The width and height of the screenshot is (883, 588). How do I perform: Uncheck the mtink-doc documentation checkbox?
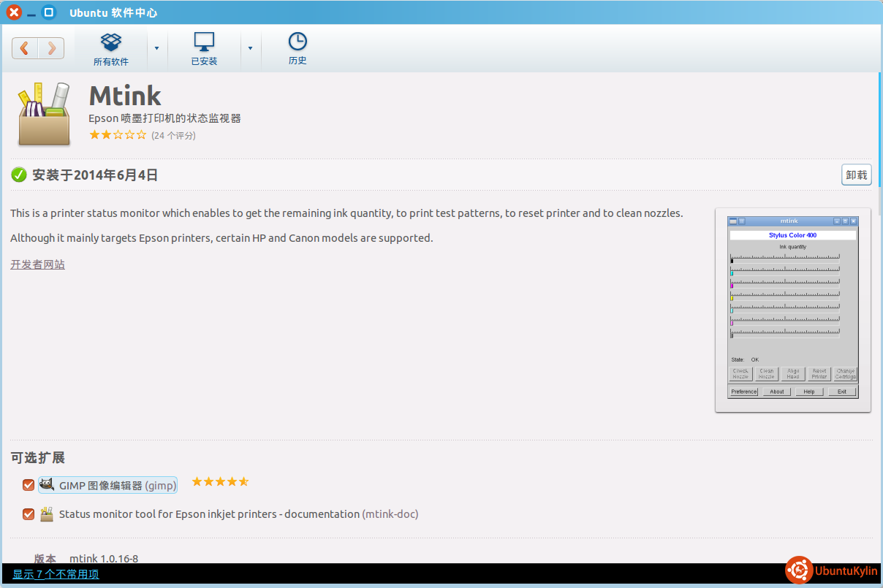(29, 514)
